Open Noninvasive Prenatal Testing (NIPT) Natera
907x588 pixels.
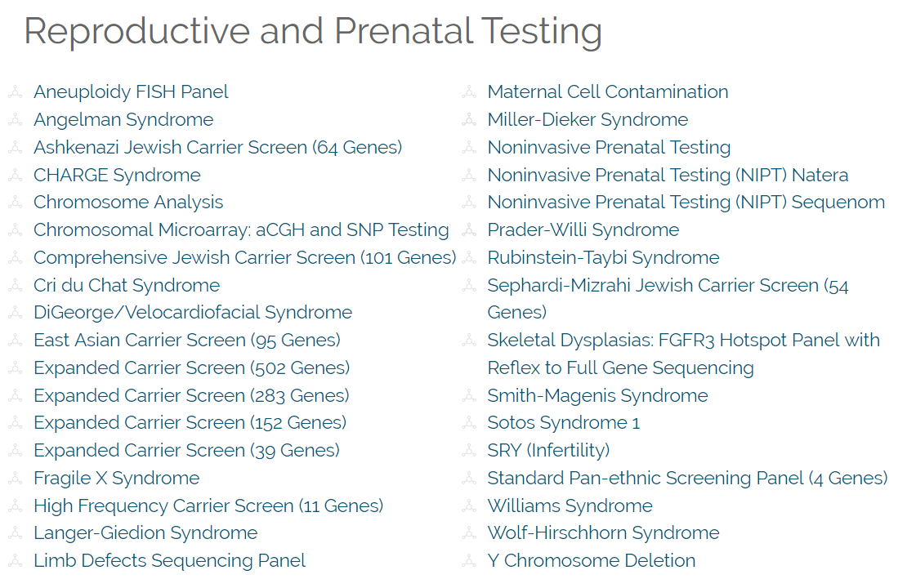[x=668, y=175]
